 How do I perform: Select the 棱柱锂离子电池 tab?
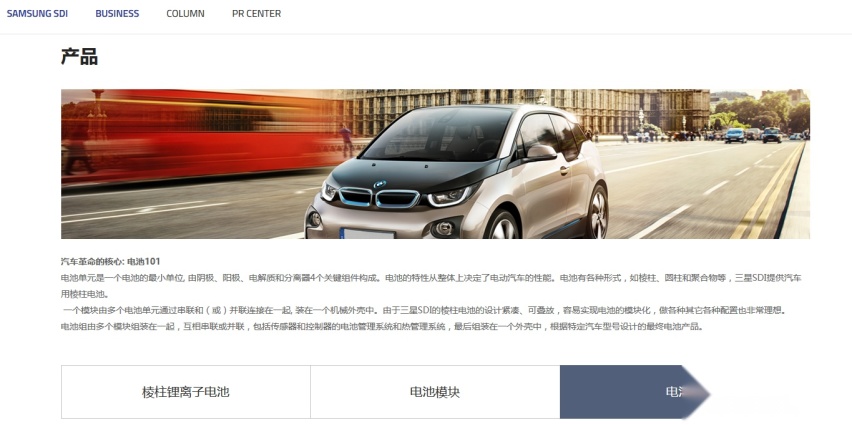186,392
